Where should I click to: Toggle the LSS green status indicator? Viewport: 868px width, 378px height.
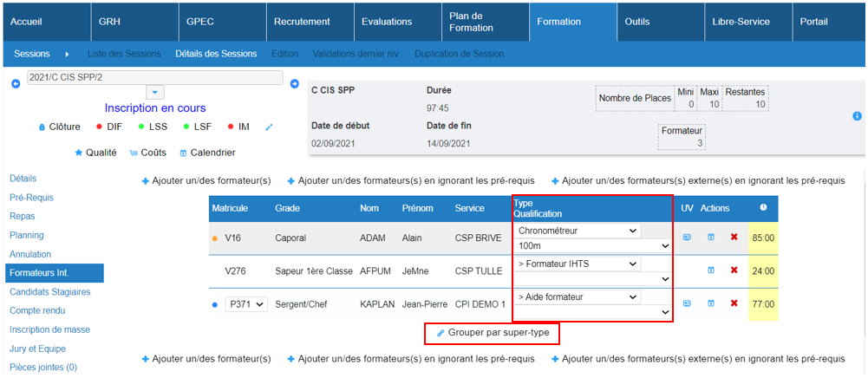[x=141, y=127]
